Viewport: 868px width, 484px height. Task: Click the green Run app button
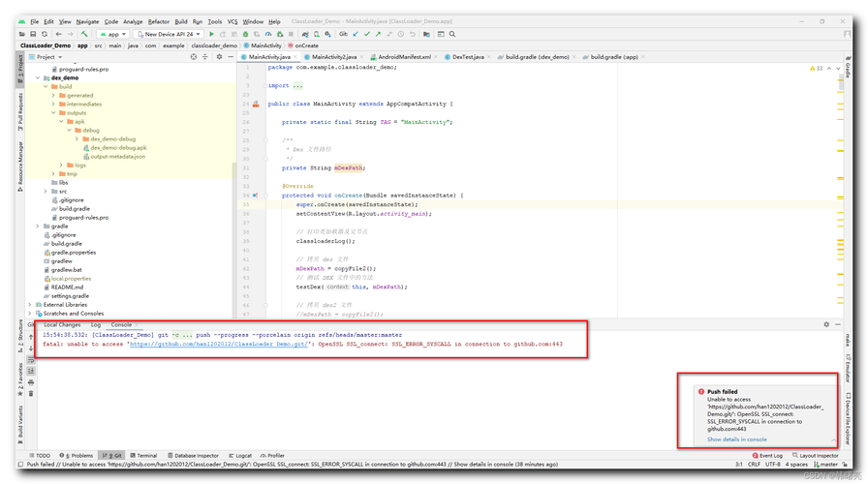(x=211, y=34)
